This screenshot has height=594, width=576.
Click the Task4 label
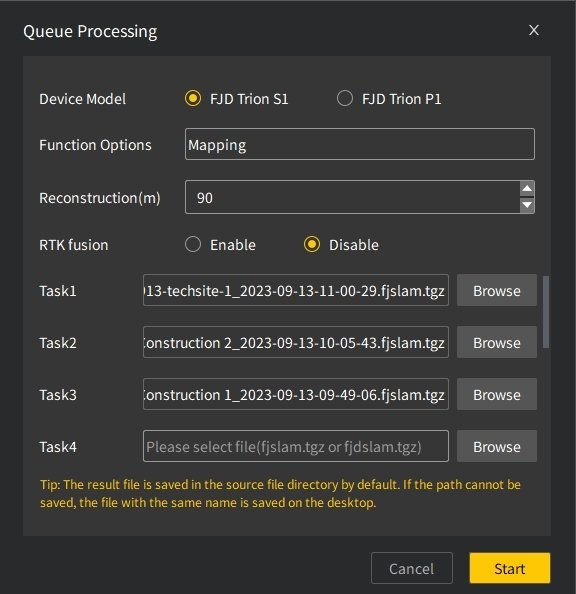tap(58, 447)
